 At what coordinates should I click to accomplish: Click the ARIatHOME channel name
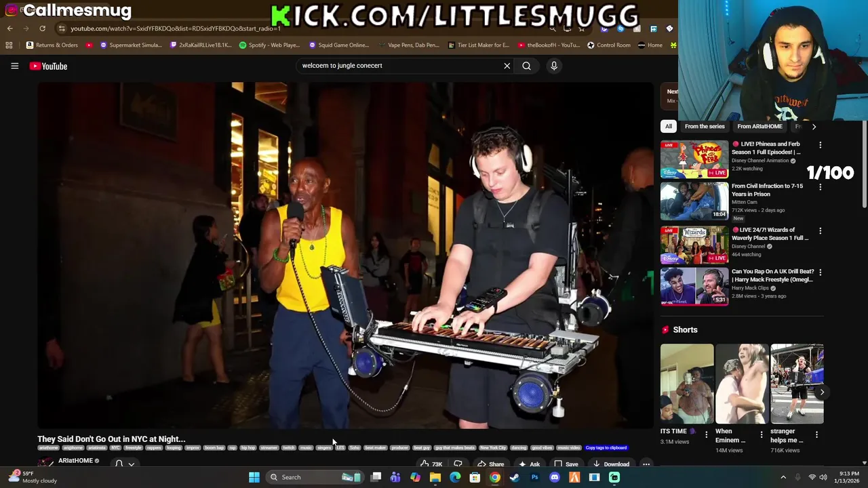tap(75, 461)
